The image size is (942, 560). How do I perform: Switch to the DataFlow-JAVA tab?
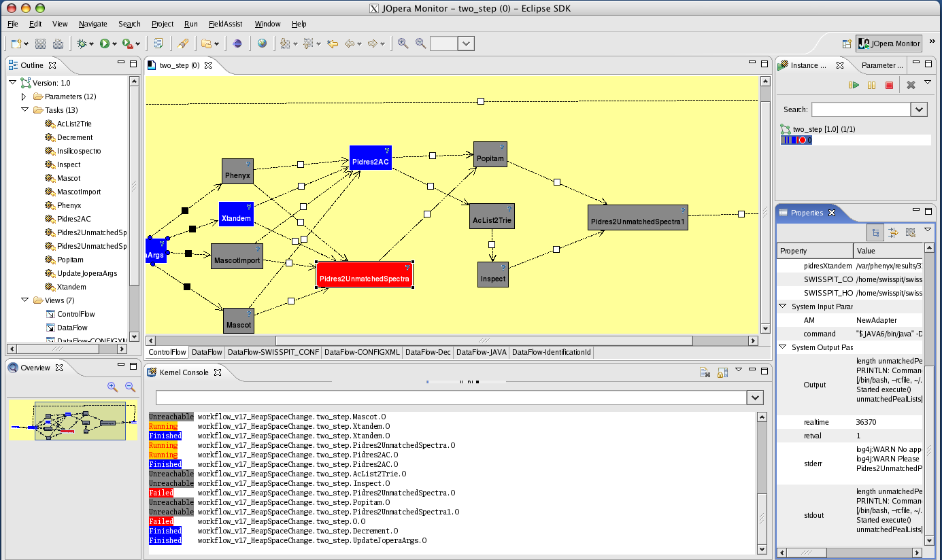(481, 352)
